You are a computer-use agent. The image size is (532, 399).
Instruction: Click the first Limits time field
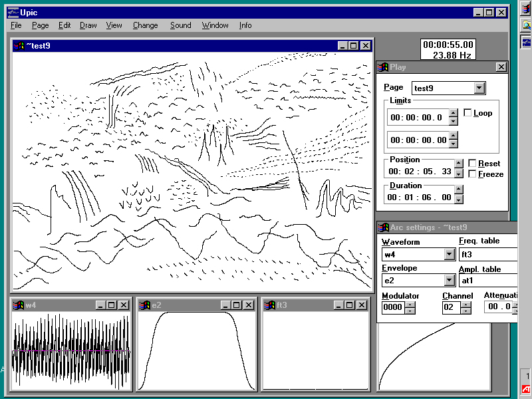[418, 118]
